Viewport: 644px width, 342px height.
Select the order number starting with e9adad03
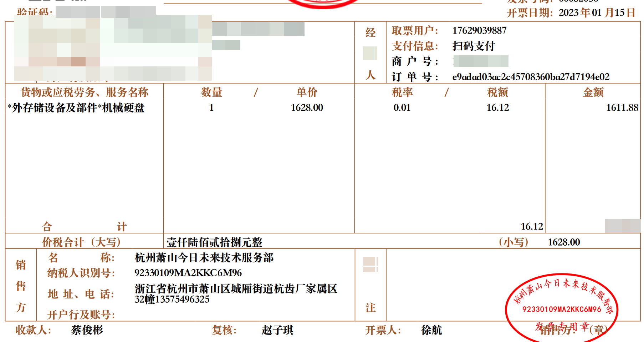pos(531,77)
